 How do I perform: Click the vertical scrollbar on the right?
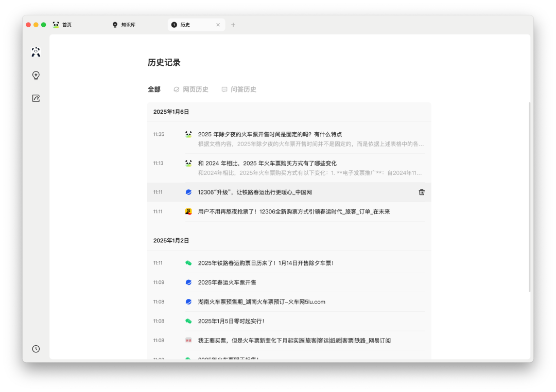(529, 195)
